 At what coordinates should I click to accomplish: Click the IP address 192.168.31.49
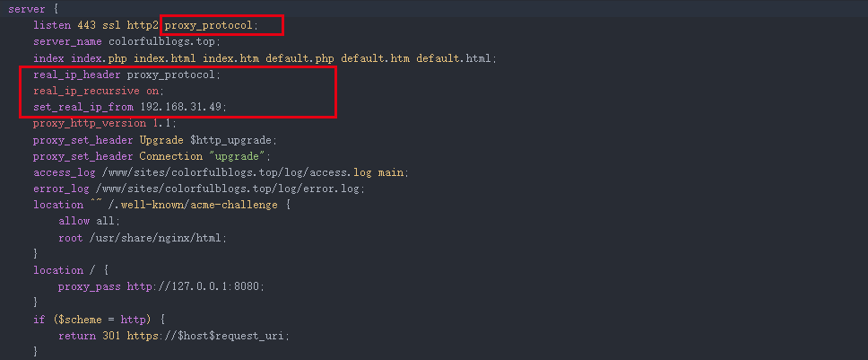point(182,107)
